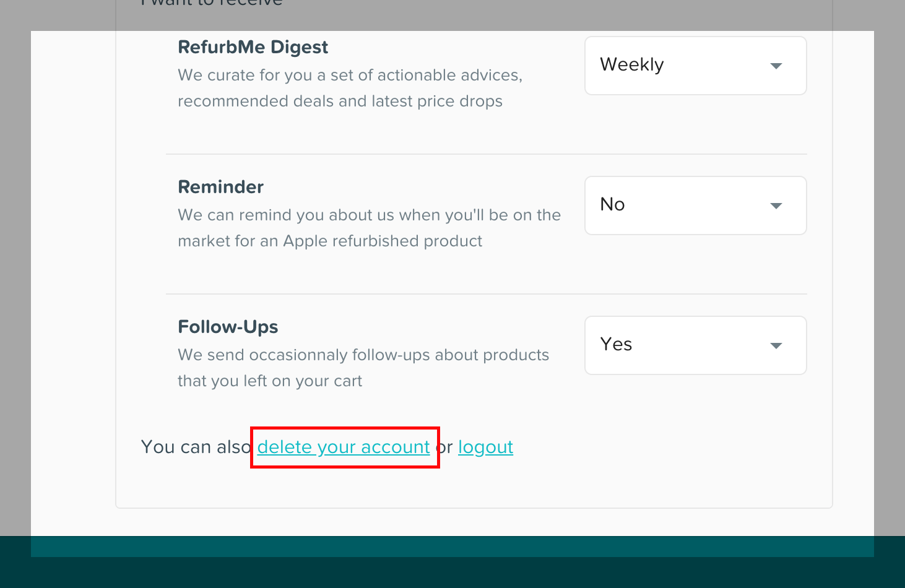Viewport: 905px width, 588px height.
Task: Click the cart follow-ups description text
Action: point(363,368)
